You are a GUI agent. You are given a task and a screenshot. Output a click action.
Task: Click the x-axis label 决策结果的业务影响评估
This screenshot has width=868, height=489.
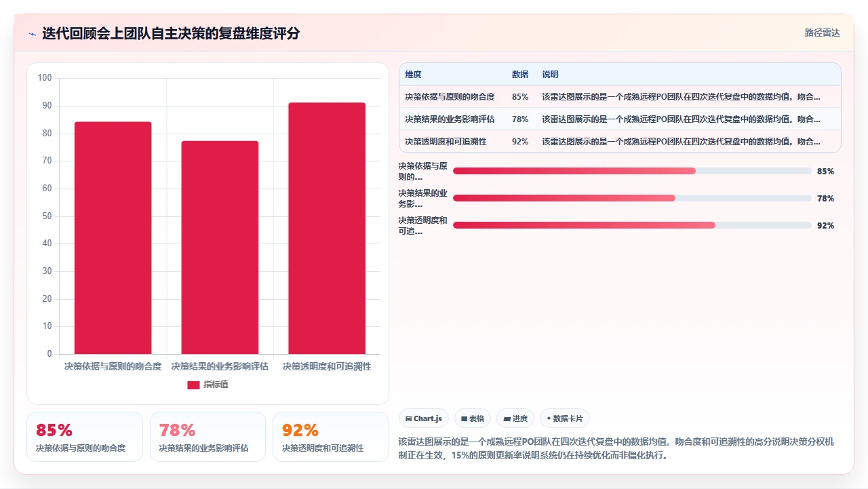click(x=220, y=366)
